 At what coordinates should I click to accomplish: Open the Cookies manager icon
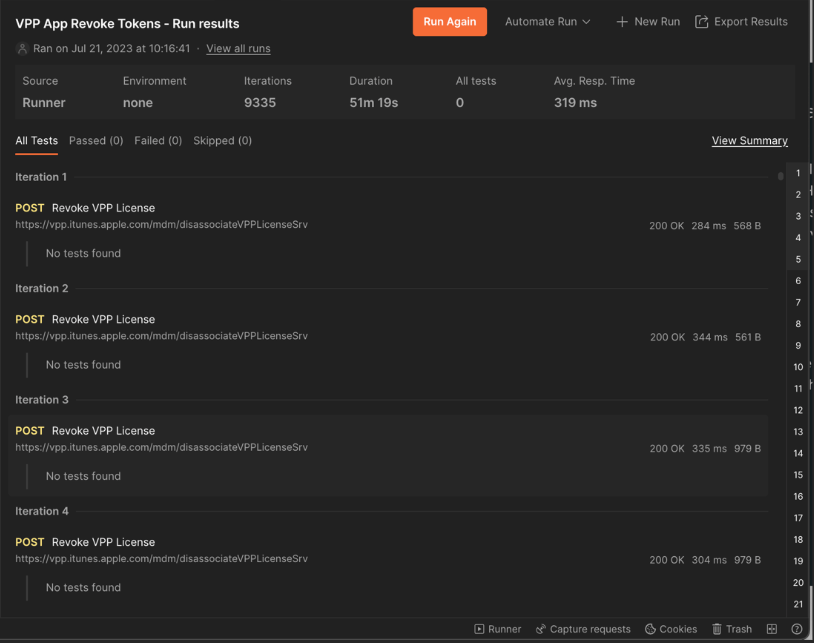pos(650,629)
